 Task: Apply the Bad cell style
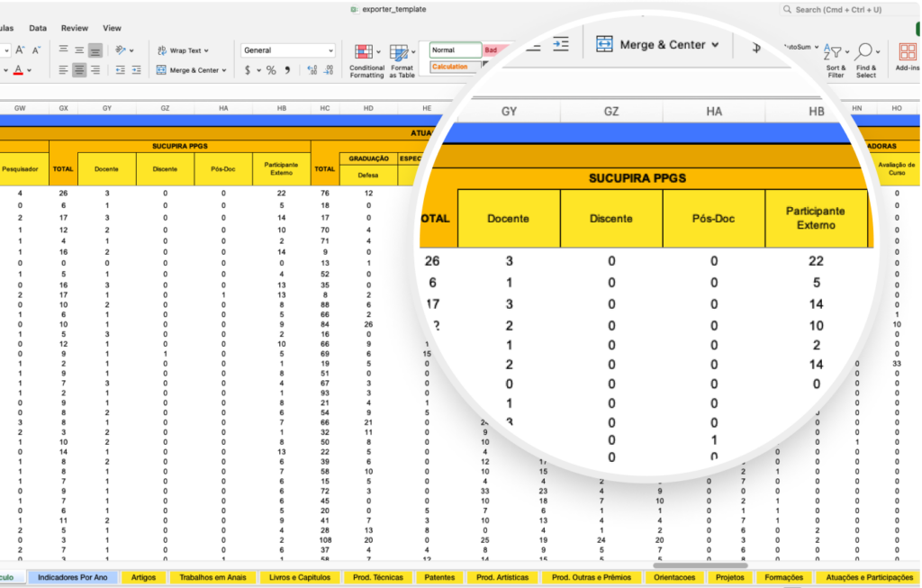[x=497, y=50]
